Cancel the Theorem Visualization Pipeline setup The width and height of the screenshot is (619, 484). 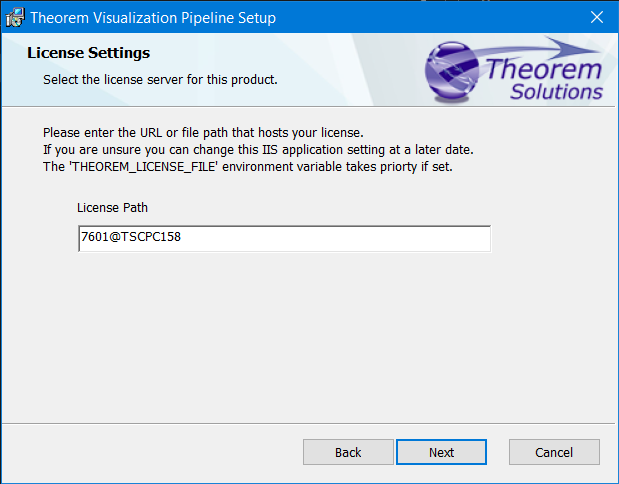[x=554, y=452]
